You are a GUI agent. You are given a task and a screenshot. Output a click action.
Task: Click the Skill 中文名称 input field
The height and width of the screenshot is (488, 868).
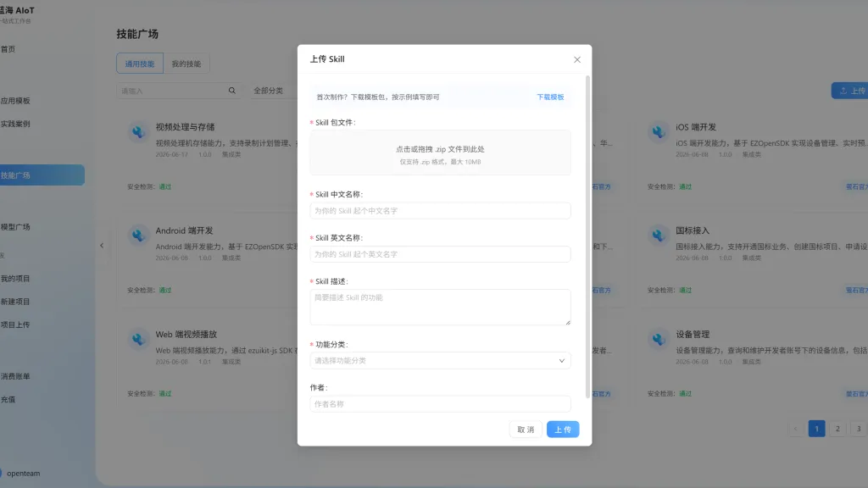tap(440, 211)
